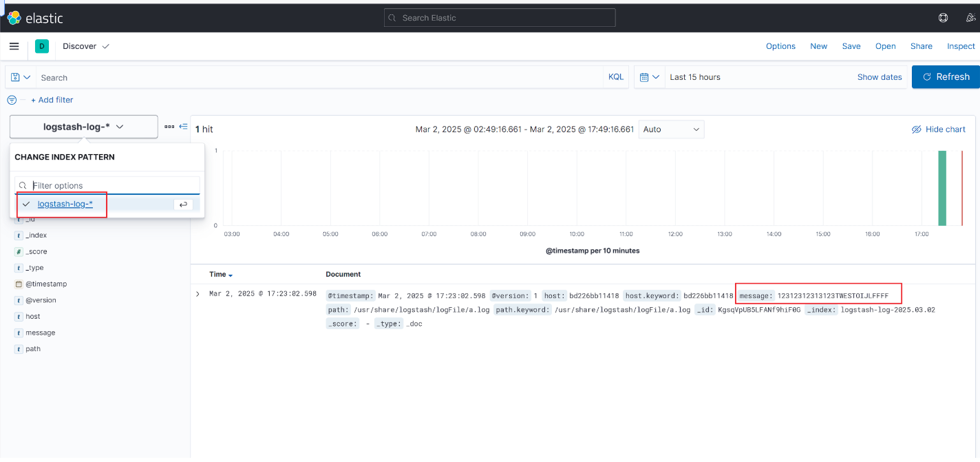Sort by the Time column header
This screenshot has height=462, width=980.
220,274
